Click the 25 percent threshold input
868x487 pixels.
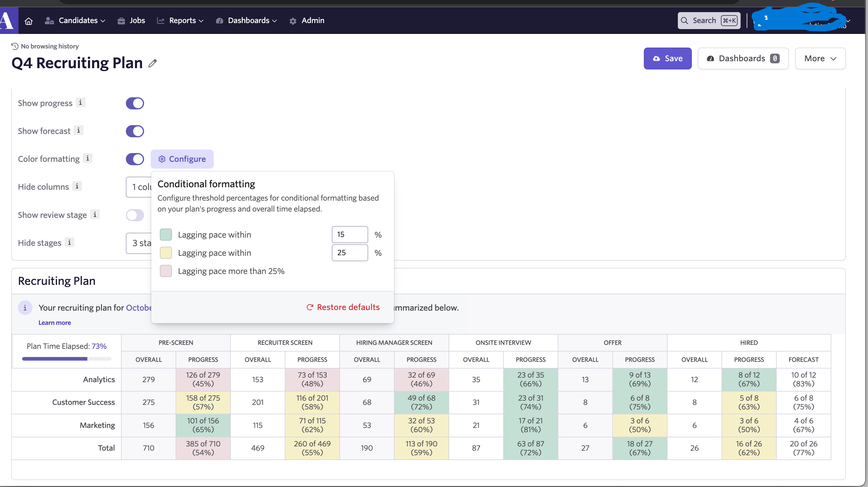[x=349, y=253]
